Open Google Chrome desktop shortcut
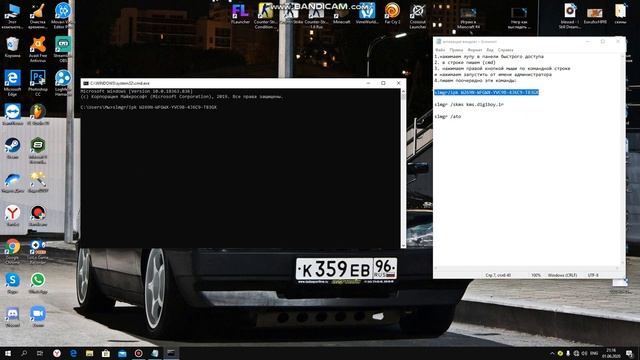 [12, 251]
